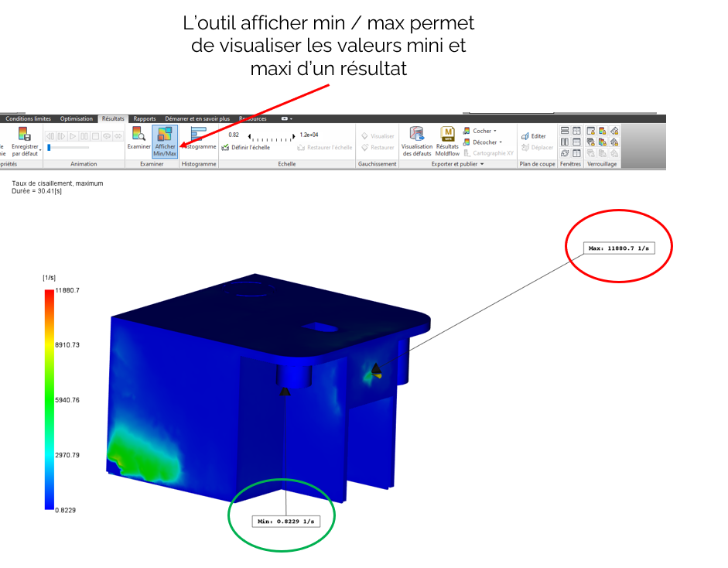Expand the Décocher dropdown
The image size is (728, 568).
[501, 142]
